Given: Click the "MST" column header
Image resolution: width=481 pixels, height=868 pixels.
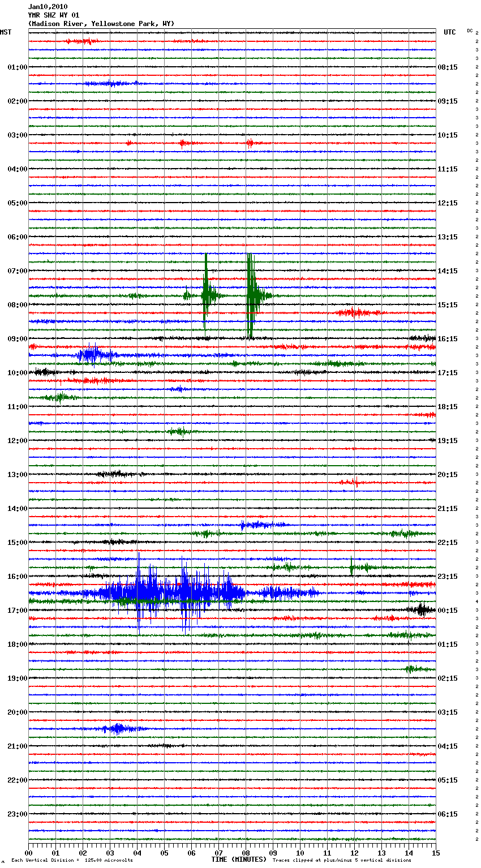Looking at the screenshot, I should click(6, 32).
